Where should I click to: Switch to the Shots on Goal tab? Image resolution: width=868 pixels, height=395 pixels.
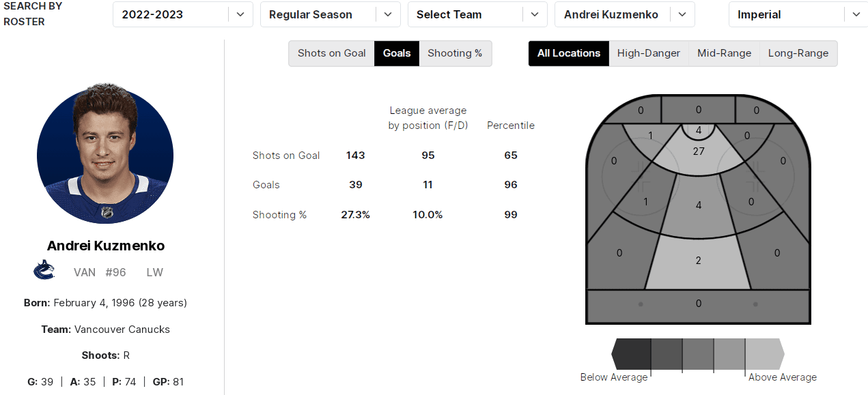331,53
